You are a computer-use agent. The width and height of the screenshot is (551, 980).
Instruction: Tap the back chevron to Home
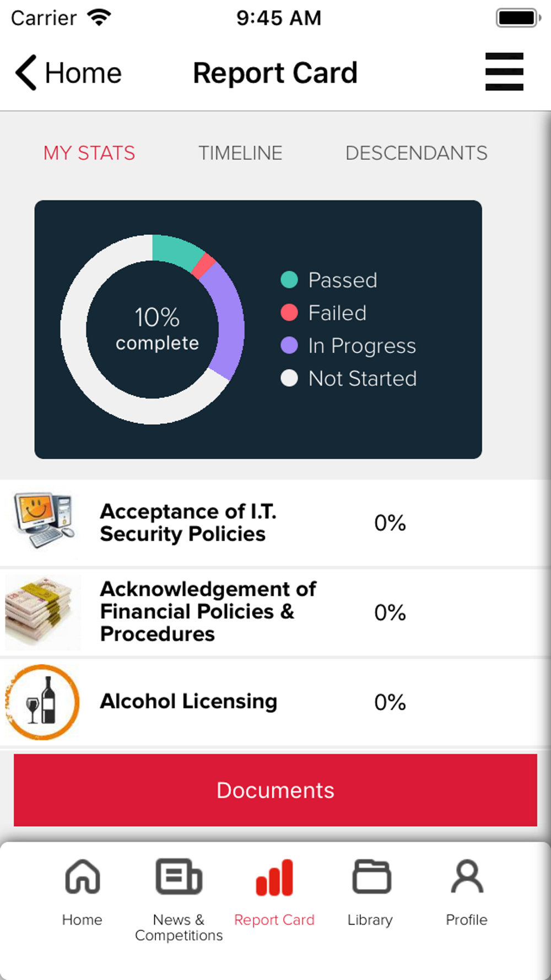coord(26,72)
